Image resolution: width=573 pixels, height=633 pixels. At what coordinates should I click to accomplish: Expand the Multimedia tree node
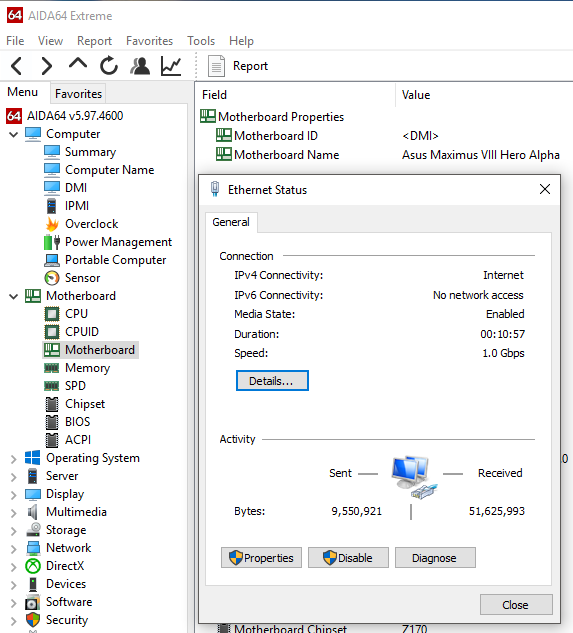(14, 513)
